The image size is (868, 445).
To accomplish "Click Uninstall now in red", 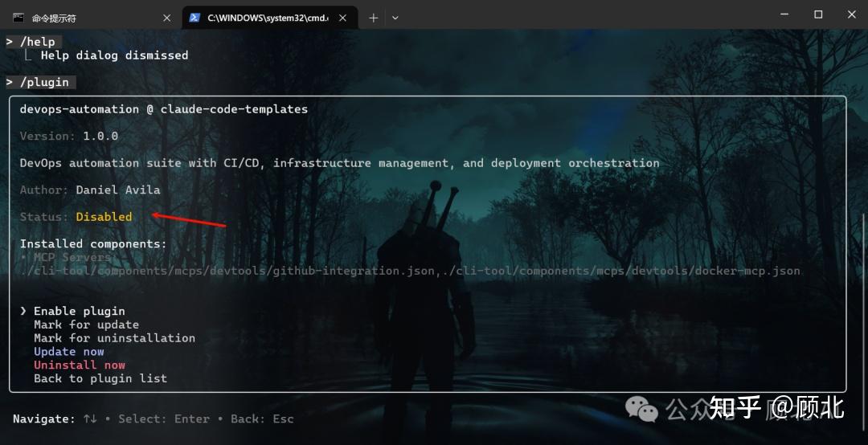I will [x=80, y=365].
